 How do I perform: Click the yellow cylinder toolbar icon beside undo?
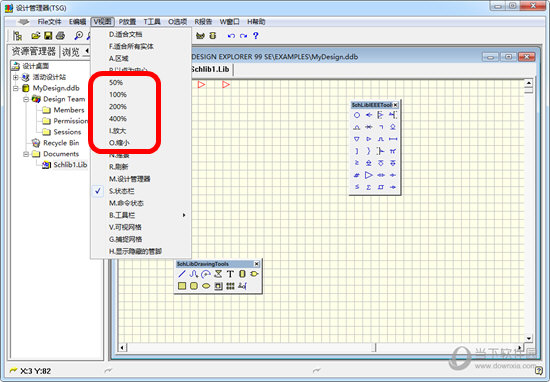213,35
